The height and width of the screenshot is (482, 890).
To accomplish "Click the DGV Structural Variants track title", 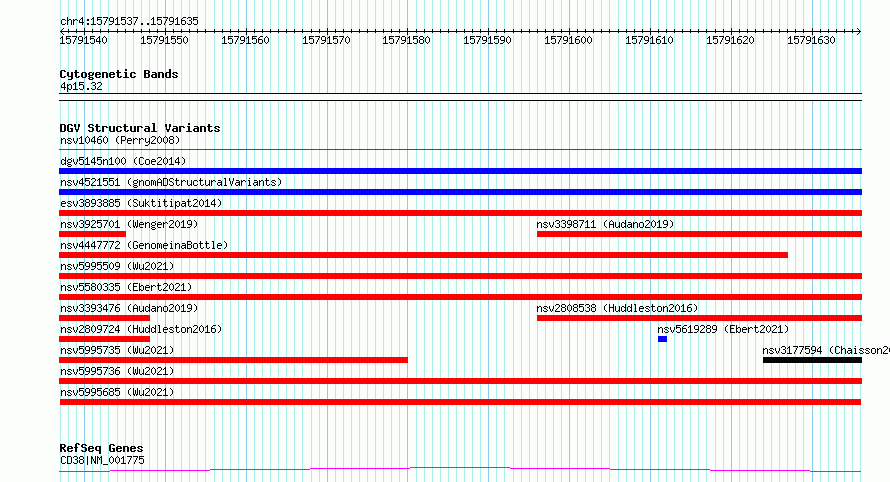I will [140, 128].
